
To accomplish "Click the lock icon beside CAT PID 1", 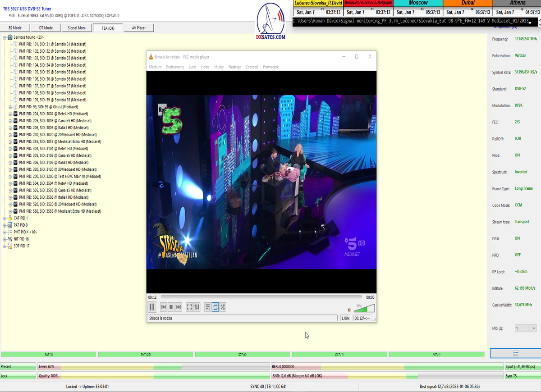I will tap(10, 218).
